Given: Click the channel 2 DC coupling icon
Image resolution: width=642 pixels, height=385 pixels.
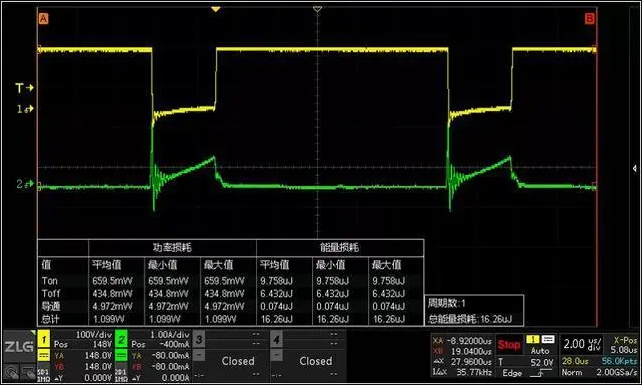Looking at the screenshot, I should point(121,355).
